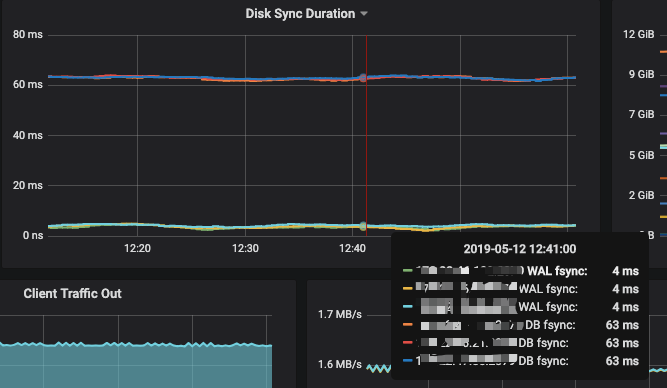
Task: Click the 40 ms y-axis label
Action: point(28,135)
